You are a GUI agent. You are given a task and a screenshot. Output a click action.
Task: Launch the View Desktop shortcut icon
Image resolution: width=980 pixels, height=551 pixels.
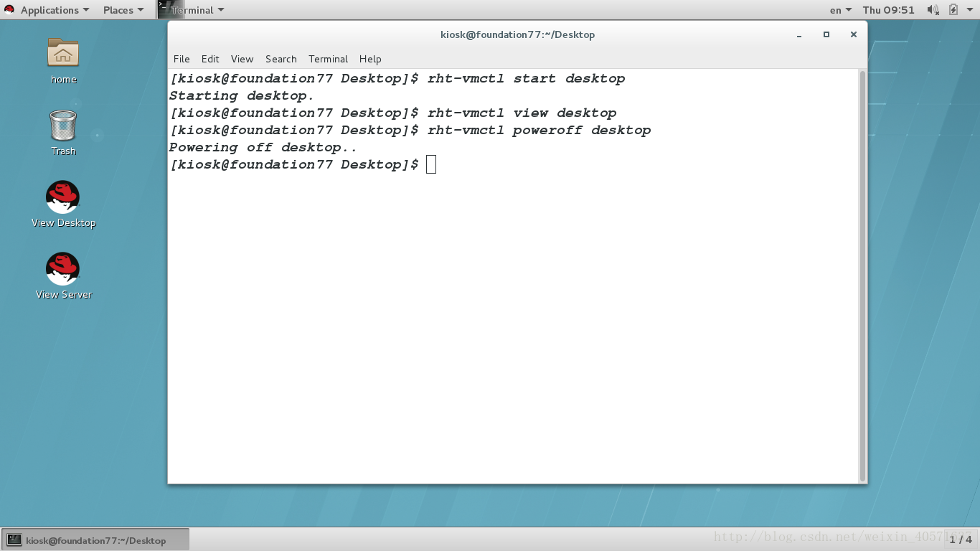pyautogui.click(x=63, y=197)
